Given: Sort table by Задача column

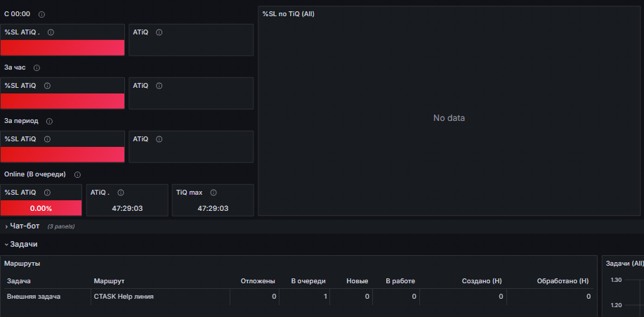Looking at the screenshot, I should (19, 281).
